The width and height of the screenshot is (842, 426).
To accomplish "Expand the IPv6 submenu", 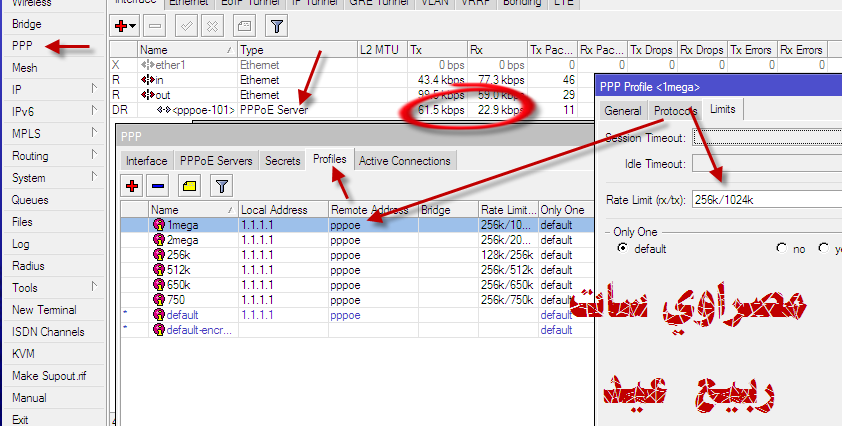I will (x=95, y=110).
